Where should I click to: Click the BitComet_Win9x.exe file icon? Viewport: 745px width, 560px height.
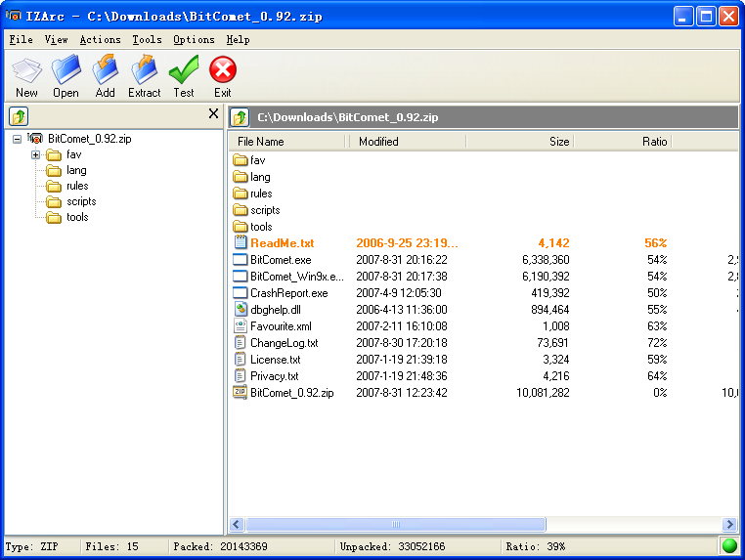pyautogui.click(x=241, y=276)
